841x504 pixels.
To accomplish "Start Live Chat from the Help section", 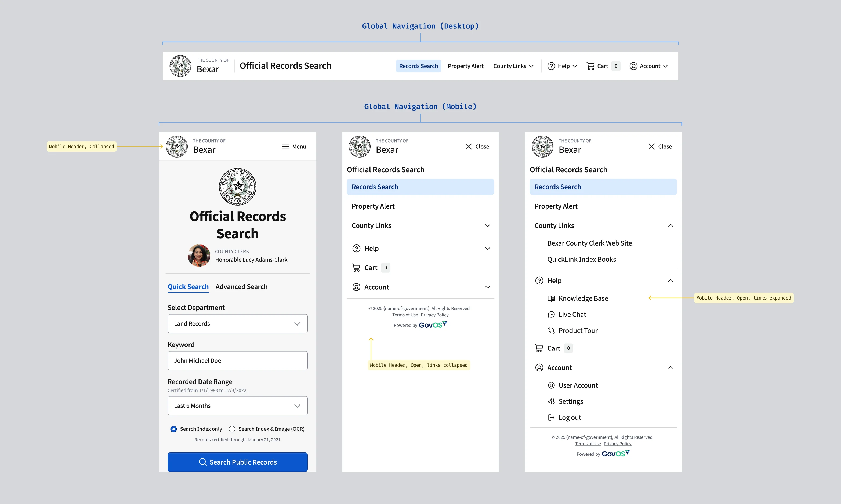I will [551, 314].
